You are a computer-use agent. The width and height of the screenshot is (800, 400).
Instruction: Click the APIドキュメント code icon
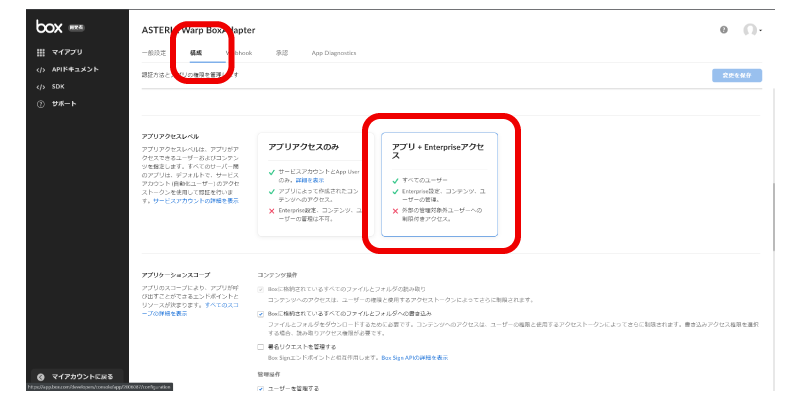coord(41,69)
